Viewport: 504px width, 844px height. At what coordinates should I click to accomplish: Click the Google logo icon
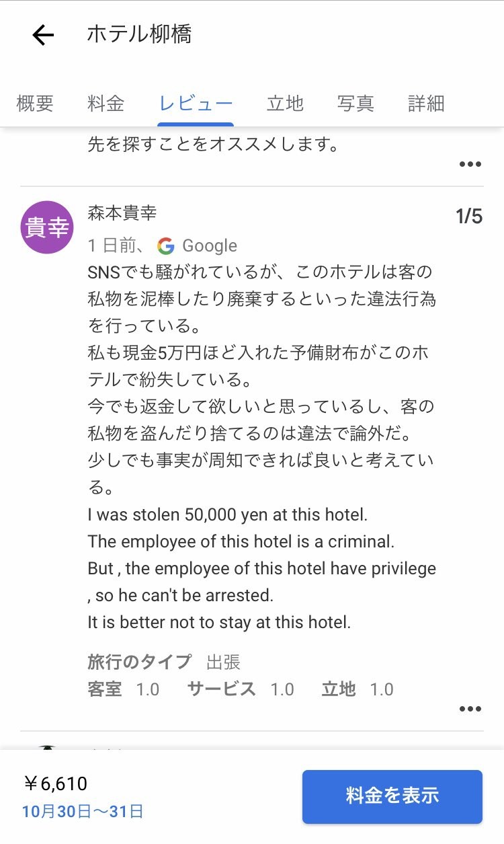click(166, 246)
